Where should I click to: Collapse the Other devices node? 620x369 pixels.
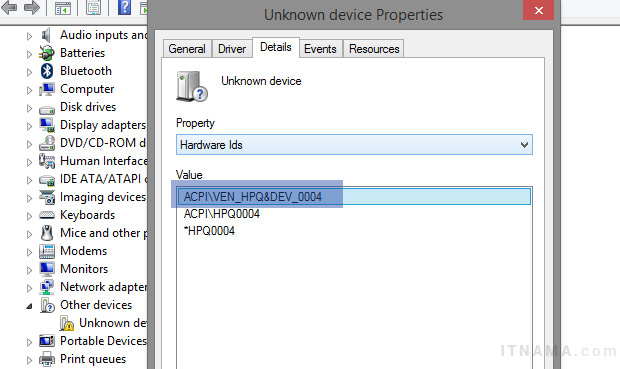(x=29, y=306)
